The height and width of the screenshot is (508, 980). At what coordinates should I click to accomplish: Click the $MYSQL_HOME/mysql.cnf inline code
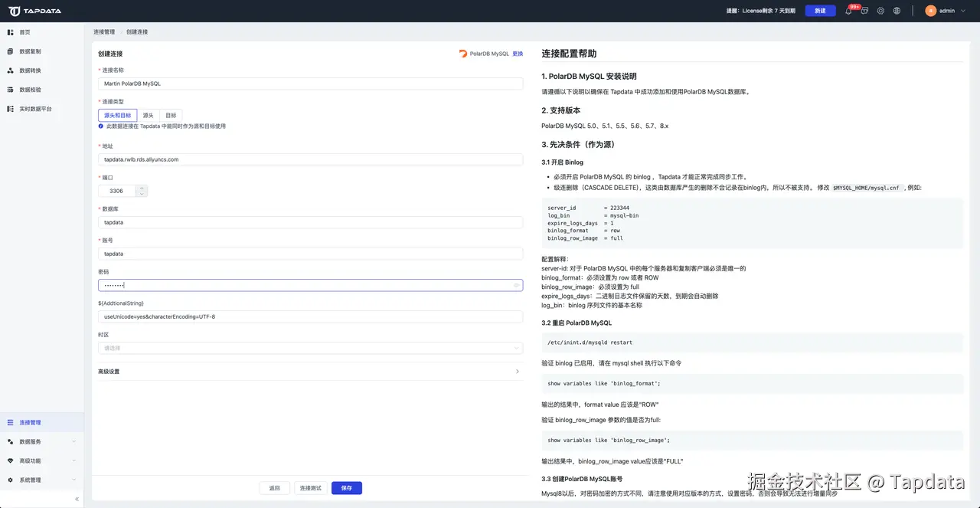click(866, 188)
